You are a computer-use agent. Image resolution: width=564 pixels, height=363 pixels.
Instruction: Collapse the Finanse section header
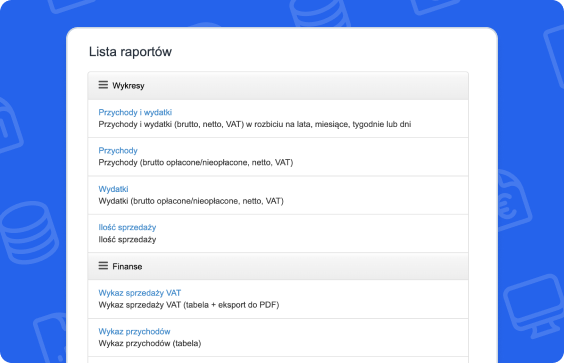point(278,266)
